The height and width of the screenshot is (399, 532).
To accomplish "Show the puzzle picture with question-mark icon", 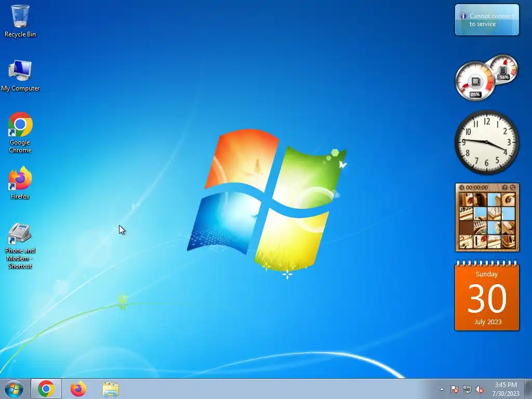I will pyautogui.click(x=505, y=188).
